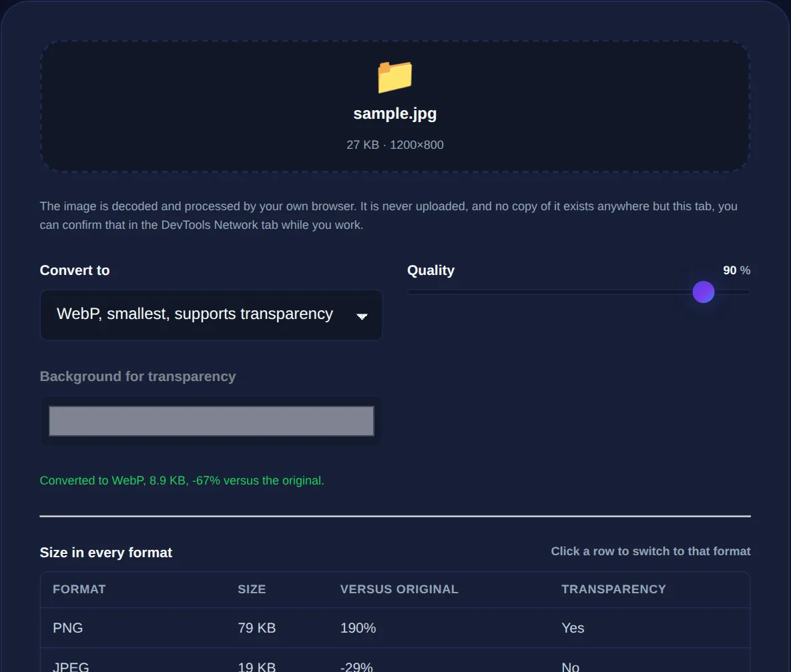This screenshot has width=791, height=672.
Task: Click the 190% versus original value
Action: point(358,627)
